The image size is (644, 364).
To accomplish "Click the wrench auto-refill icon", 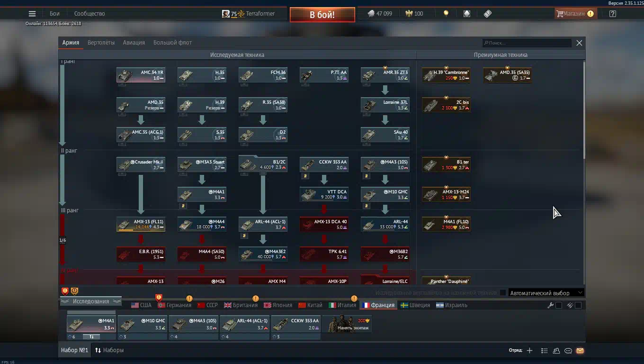I will click(x=551, y=305).
